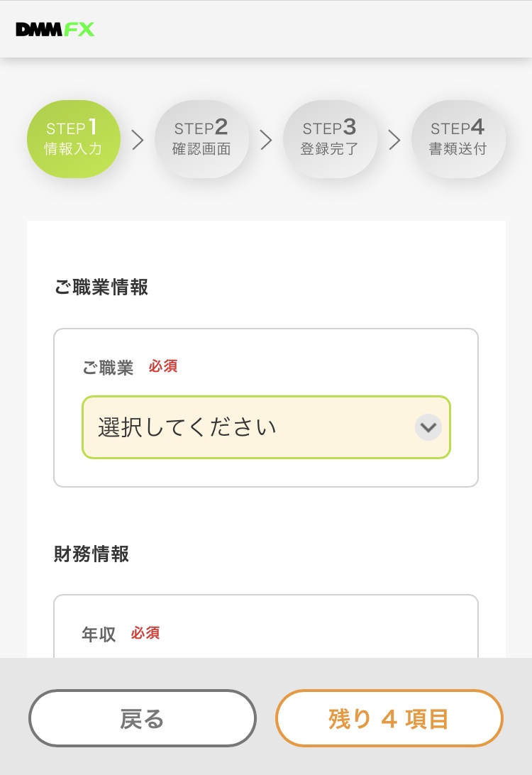Select the STEP1 情報入力 step circle
This screenshot has width=532, height=775.
click(x=74, y=139)
